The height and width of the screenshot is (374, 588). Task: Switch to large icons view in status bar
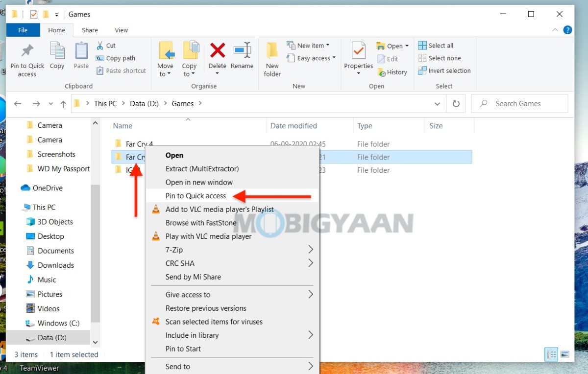click(x=565, y=354)
